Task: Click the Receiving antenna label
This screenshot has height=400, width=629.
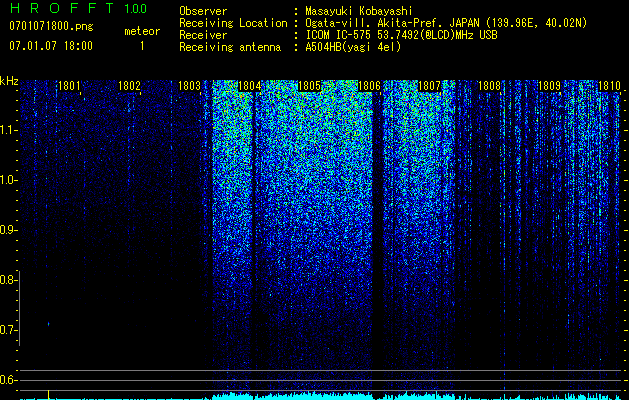Action: click(x=230, y=47)
